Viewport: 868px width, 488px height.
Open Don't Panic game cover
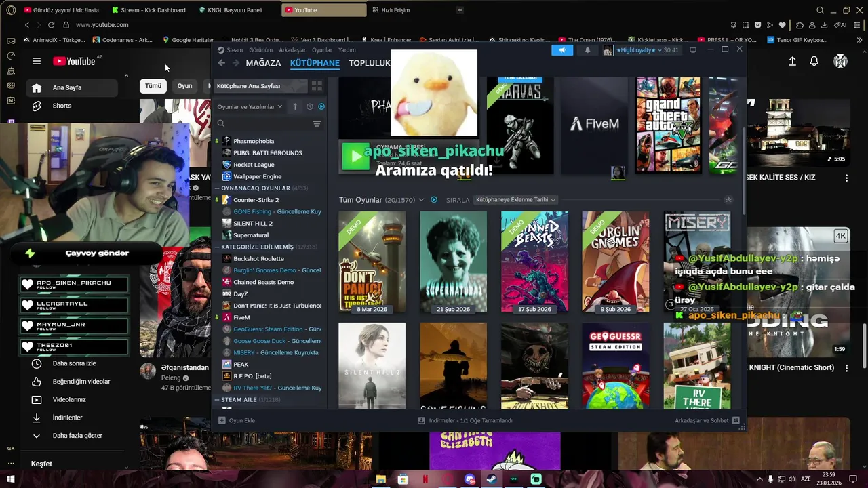(x=372, y=262)
